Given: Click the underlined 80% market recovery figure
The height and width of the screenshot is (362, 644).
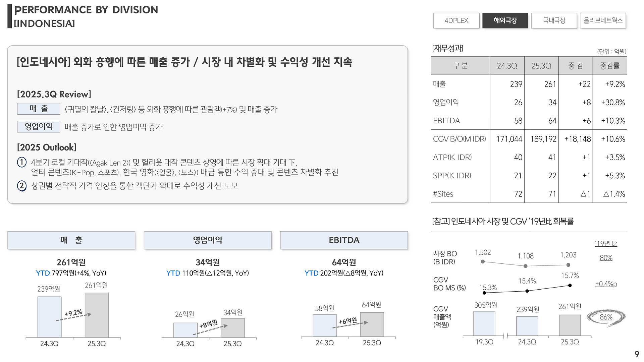Looking at the screenshot, I should click(606, 258).
